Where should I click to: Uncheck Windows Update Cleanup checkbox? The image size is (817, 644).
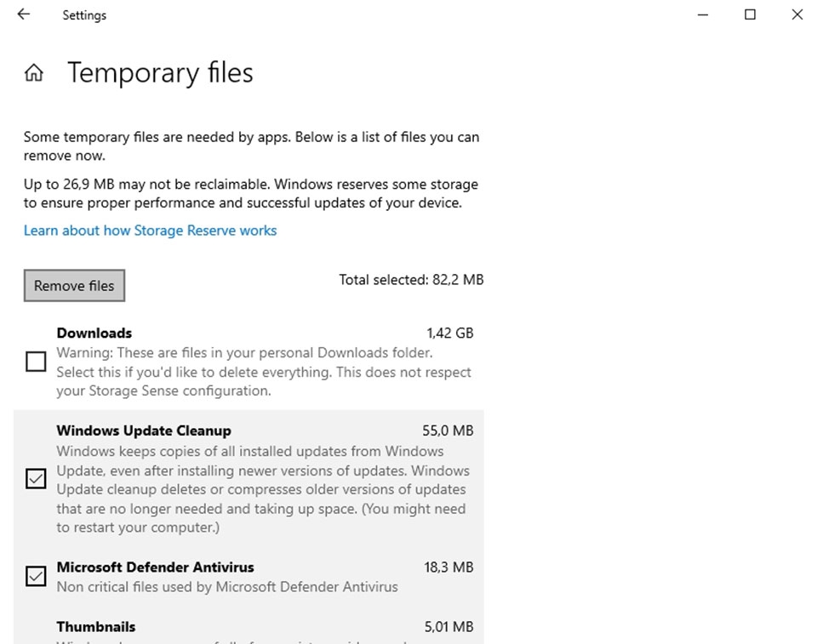tap(36, 480)
